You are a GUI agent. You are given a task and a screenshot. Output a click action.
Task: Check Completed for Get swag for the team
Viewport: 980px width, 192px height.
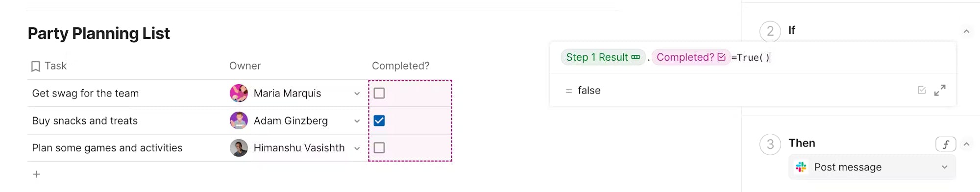point(379,93)
